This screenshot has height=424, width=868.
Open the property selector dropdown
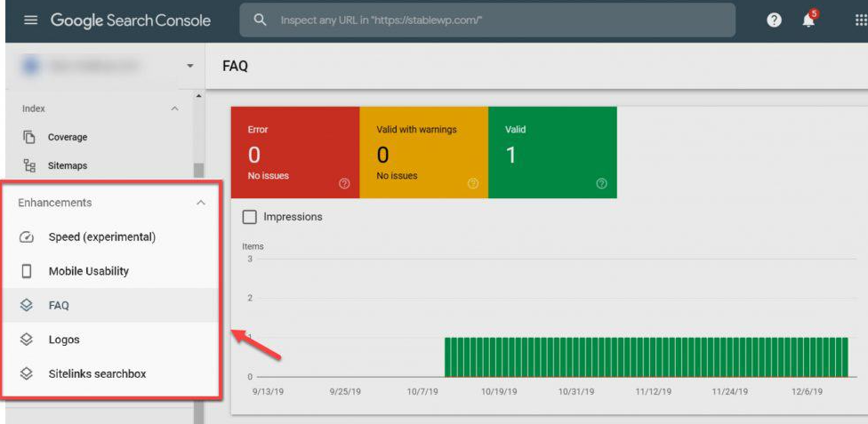189,67
